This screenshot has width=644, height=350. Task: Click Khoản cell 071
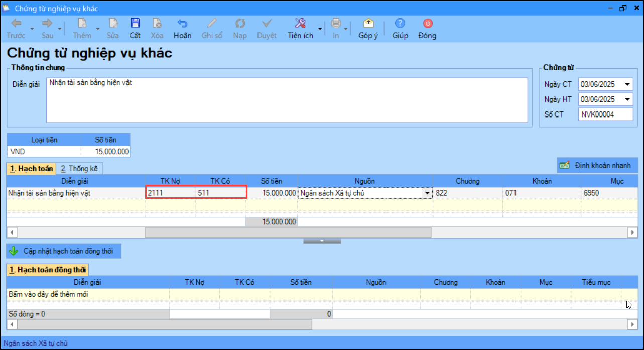tap(542, 193)
